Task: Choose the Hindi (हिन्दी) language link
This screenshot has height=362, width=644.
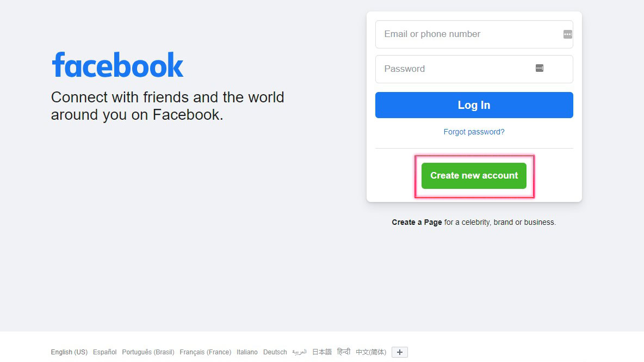Action: (x=344, y=352)
